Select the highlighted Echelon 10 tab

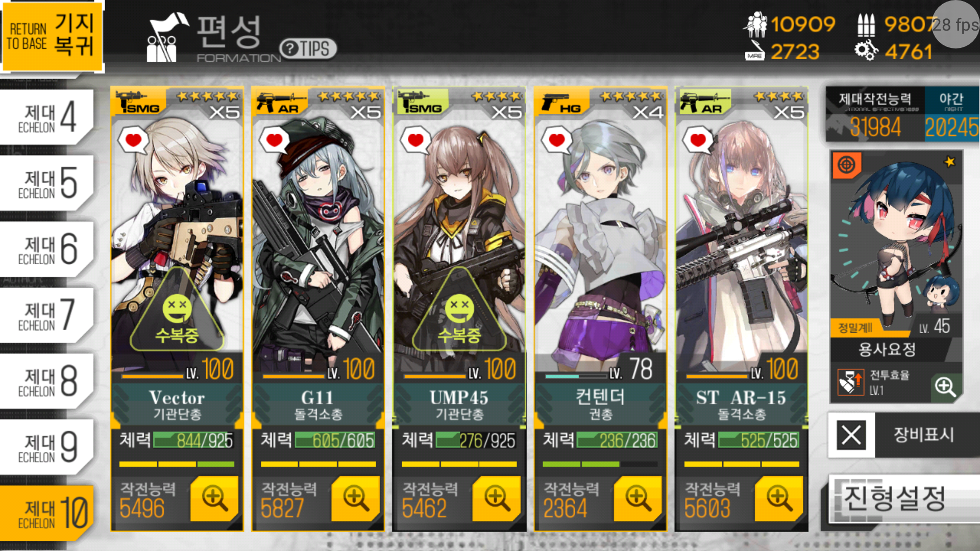pyautogui.click(x=47, y=513)
